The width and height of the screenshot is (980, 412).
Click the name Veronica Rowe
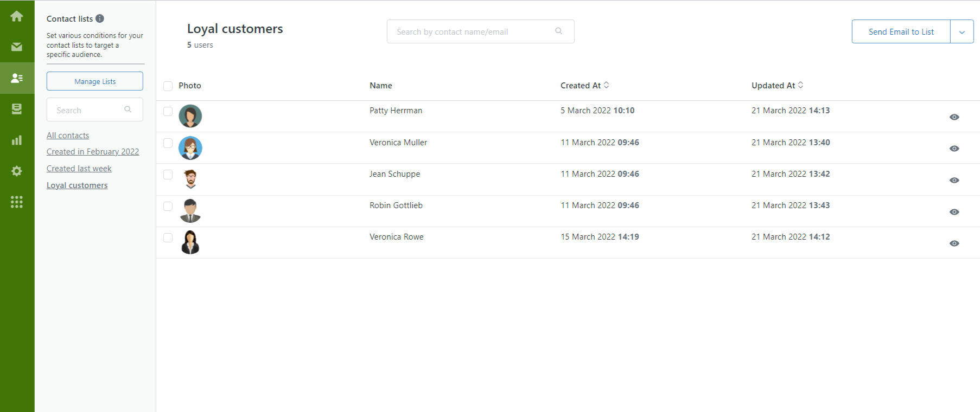[397, 237]
